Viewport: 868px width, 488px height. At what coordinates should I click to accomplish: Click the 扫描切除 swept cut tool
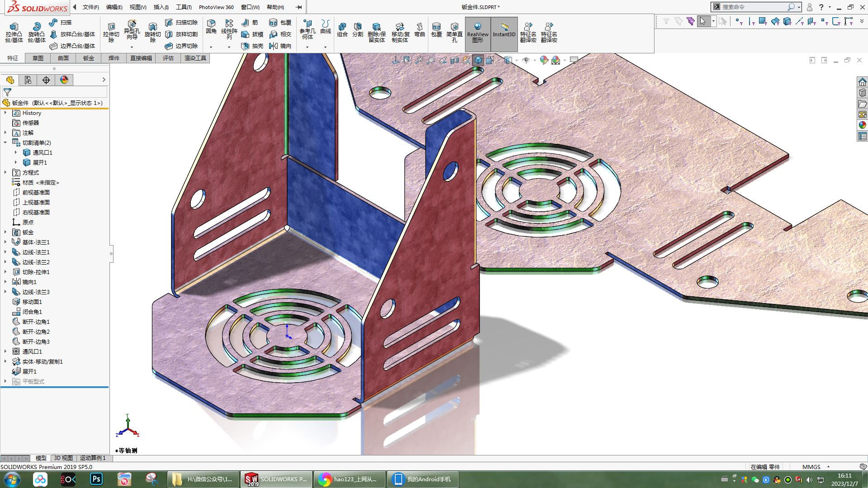181,22
